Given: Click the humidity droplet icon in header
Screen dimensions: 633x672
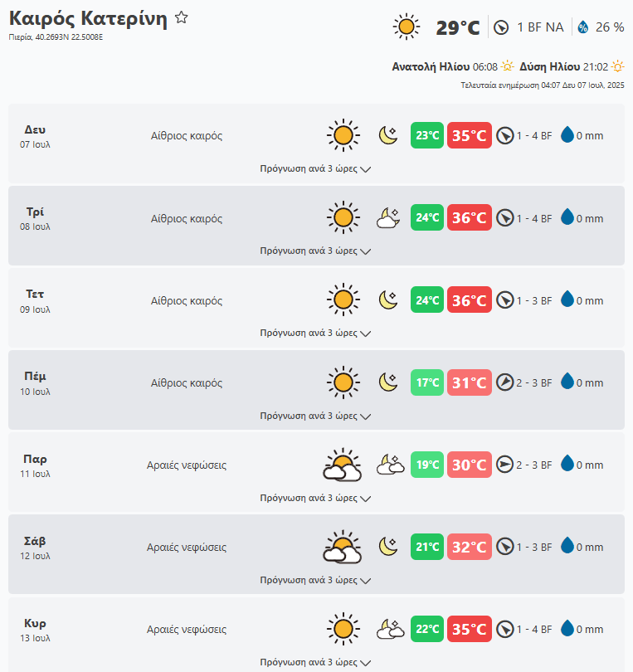Looking at the screenshot, I should tap(583, 27).
